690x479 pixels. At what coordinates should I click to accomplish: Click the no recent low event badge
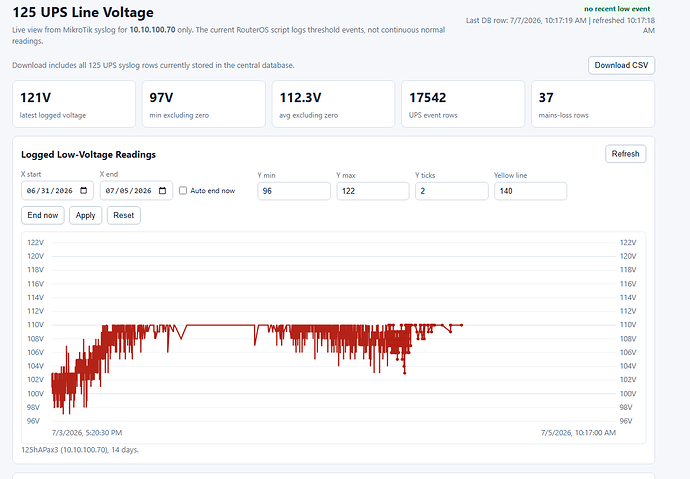point(617,9)
